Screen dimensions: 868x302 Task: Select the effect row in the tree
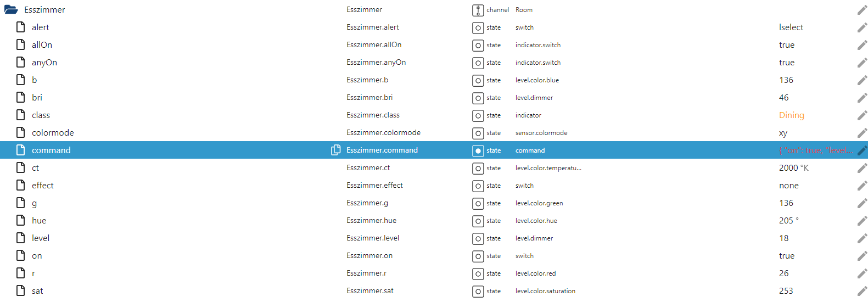(43, 186)
